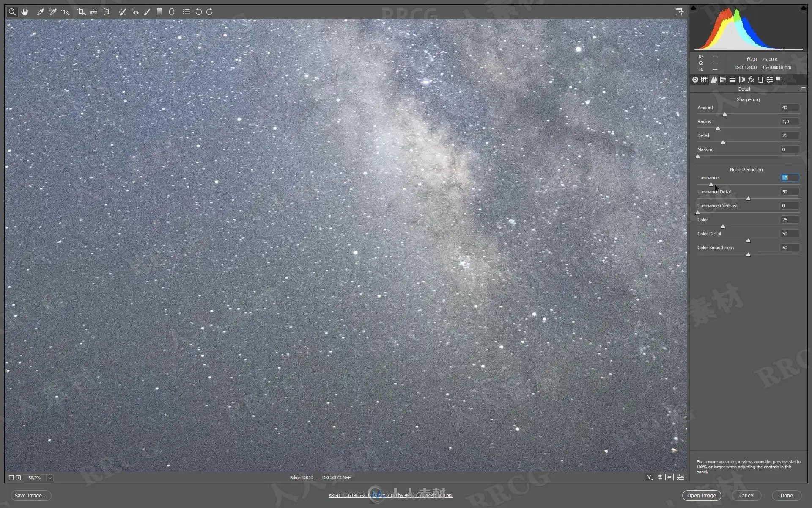
Task: Select the Color Sampler tool
Action: click(x=52, y=12)
